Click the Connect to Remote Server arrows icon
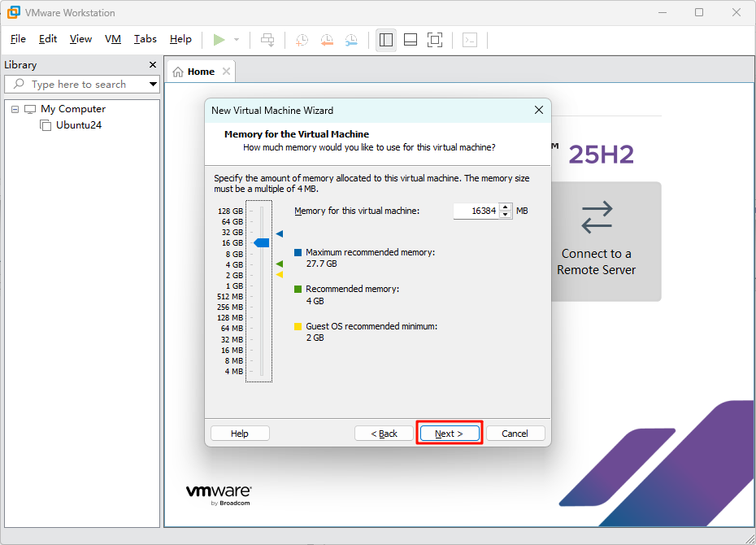This screenshot has height=545, width=756. click(597, 217)
